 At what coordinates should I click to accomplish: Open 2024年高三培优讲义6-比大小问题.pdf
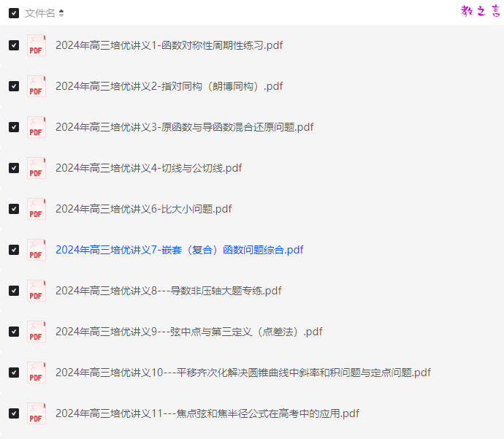pyautogui.click(x=144, y=209)
